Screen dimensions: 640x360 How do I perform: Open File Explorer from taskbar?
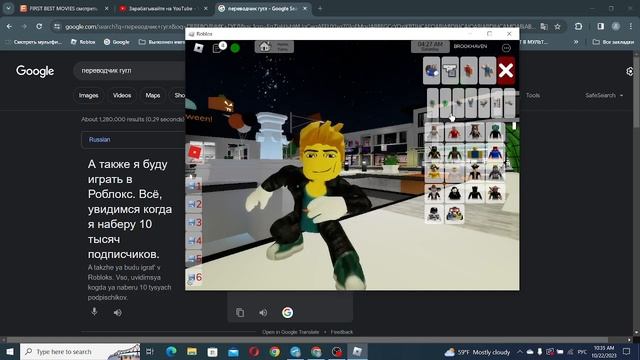[192, 351]
